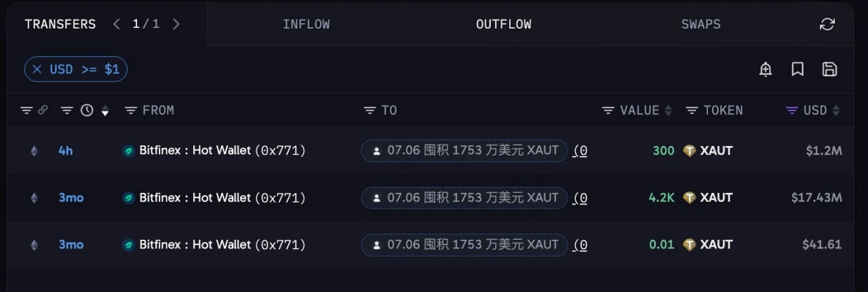Sort by USD column arrows

(836, 110)
